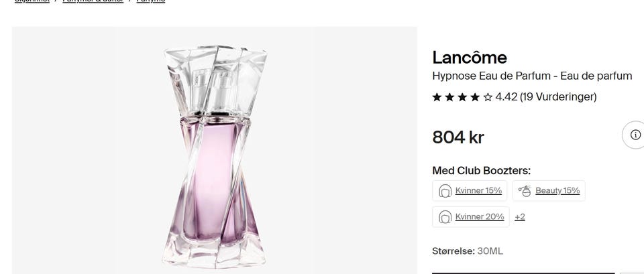Click the empty fifth rating star
Viewport: 644px width, 274px height.
[x=488, y=97]
